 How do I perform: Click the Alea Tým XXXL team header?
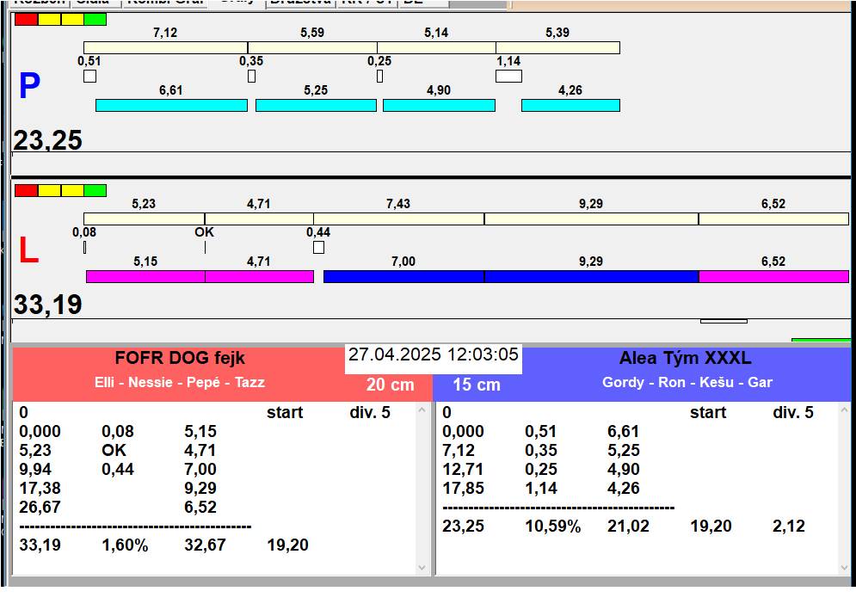pyautogui.click(x=685, y=359)
